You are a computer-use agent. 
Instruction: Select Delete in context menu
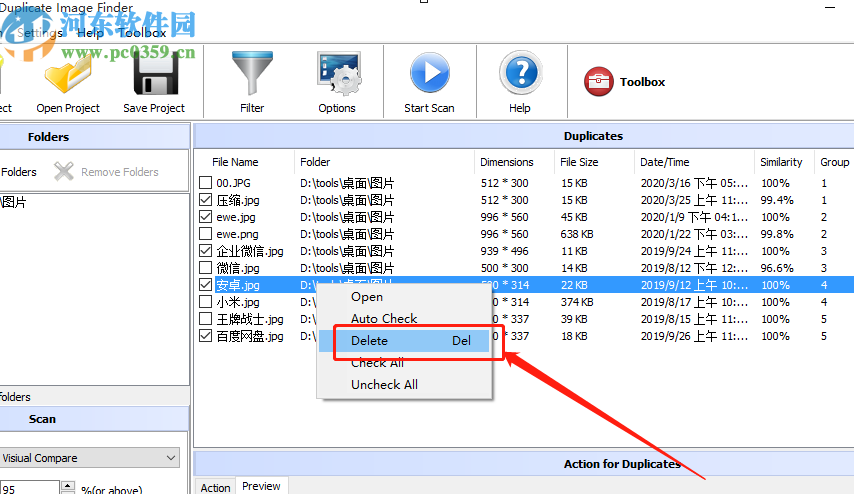coord(404,340)
